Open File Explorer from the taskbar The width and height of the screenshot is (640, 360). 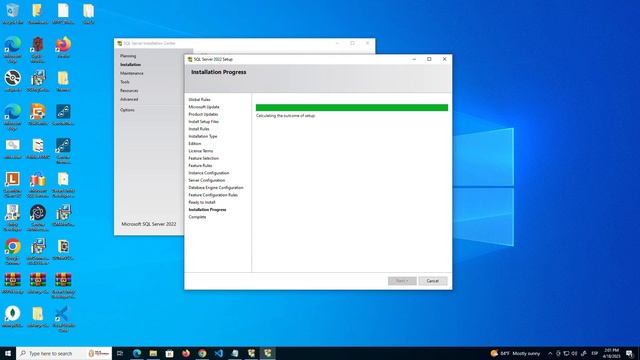pos(153,353)
